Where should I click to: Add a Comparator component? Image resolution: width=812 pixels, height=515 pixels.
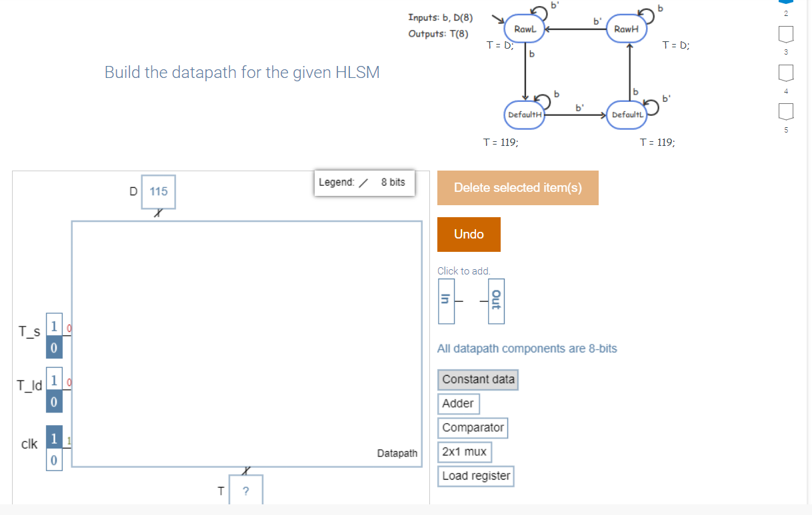pos(472,428)
